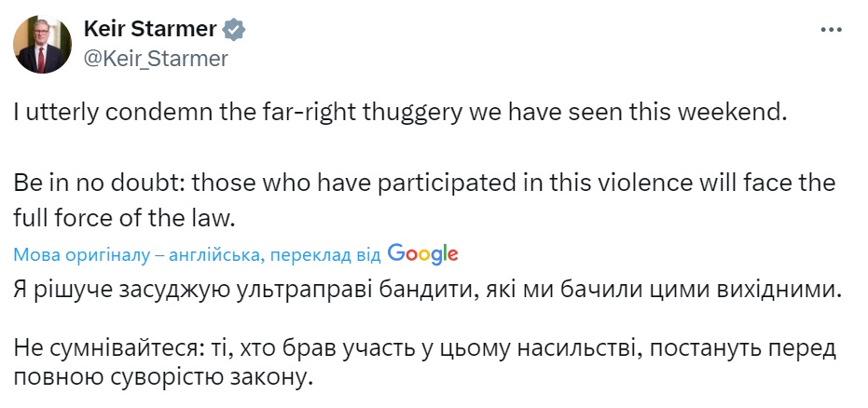Click the line 'full force of the law.'

click(x=108, y=217)
